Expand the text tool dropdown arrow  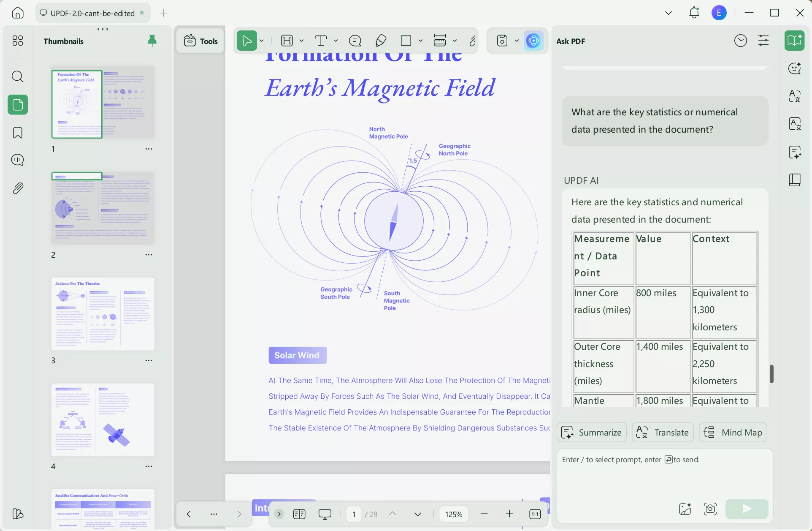(336, 41)
